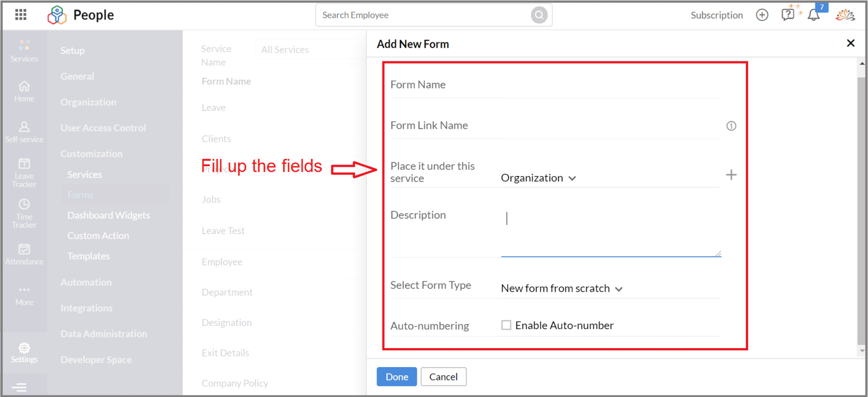Open Templates in Customization menu

(x=88, y=256)
